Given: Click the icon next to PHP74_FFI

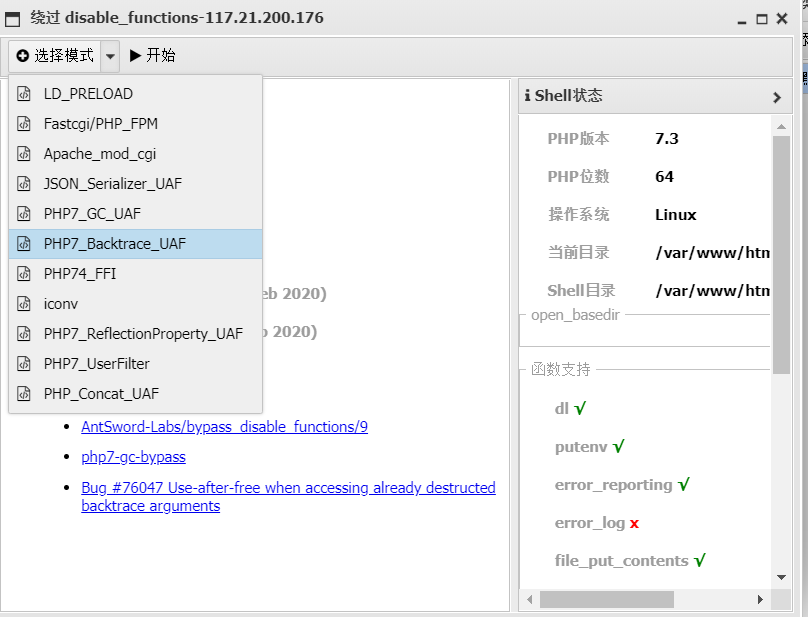Looking at the screenshot, I should point(25,274).
